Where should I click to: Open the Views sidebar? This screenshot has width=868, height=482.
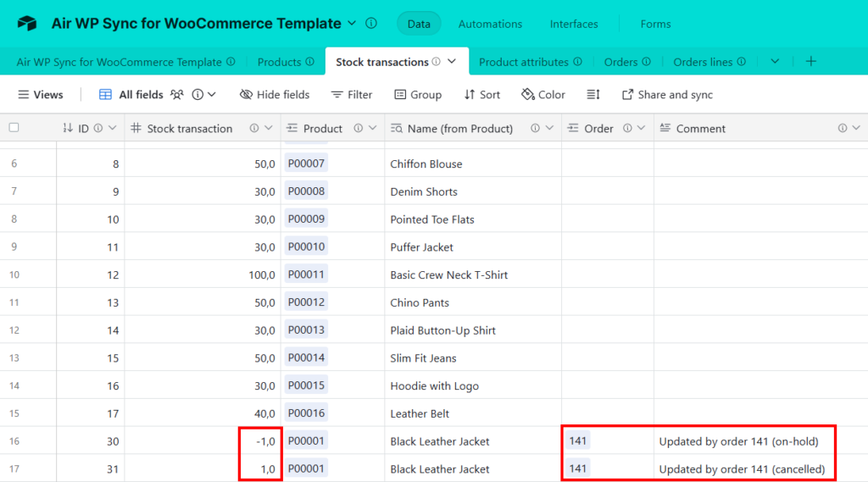click(41, 95)
